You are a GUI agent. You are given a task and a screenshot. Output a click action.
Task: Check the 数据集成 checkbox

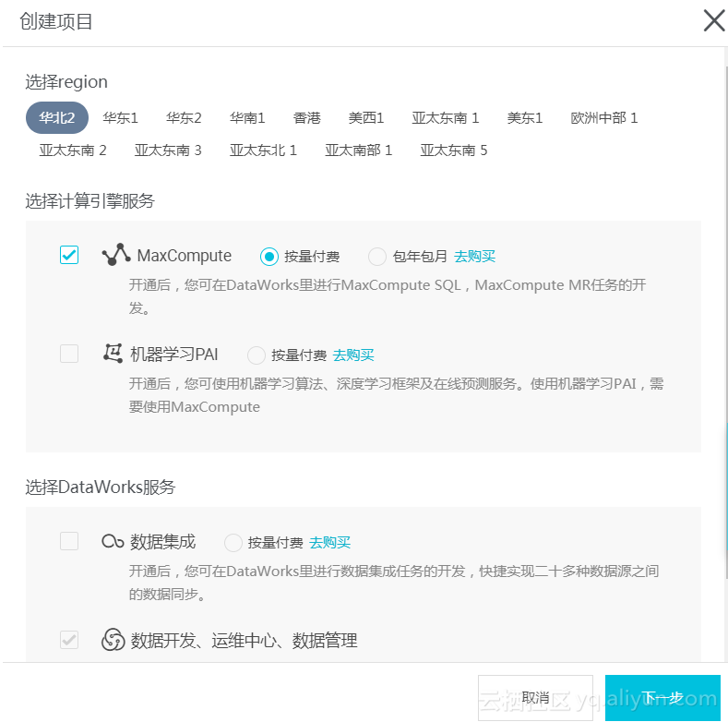pyautogui.click(x=69, y=541)
